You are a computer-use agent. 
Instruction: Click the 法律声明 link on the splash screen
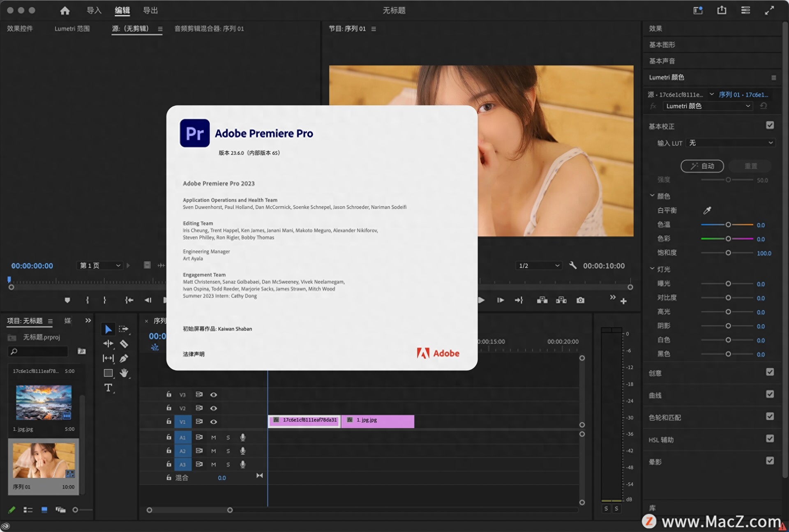pyautogui.click(x=194, y=353)
